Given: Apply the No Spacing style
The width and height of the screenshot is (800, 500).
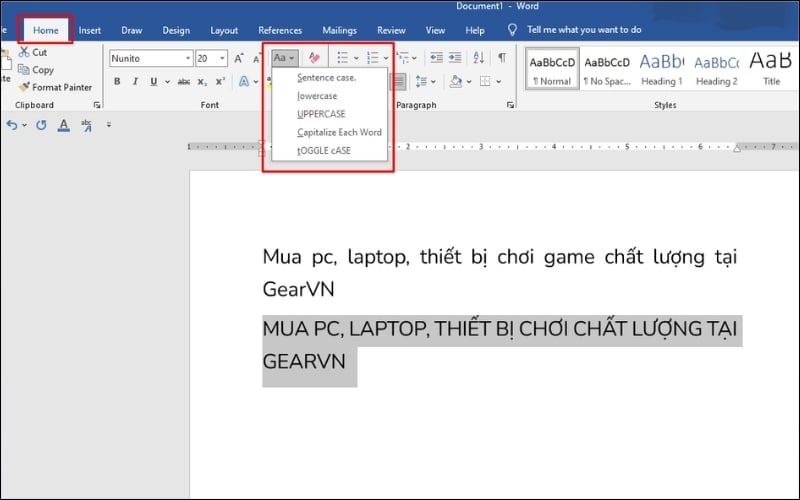Looking at the screenshot, I should 607,69.
